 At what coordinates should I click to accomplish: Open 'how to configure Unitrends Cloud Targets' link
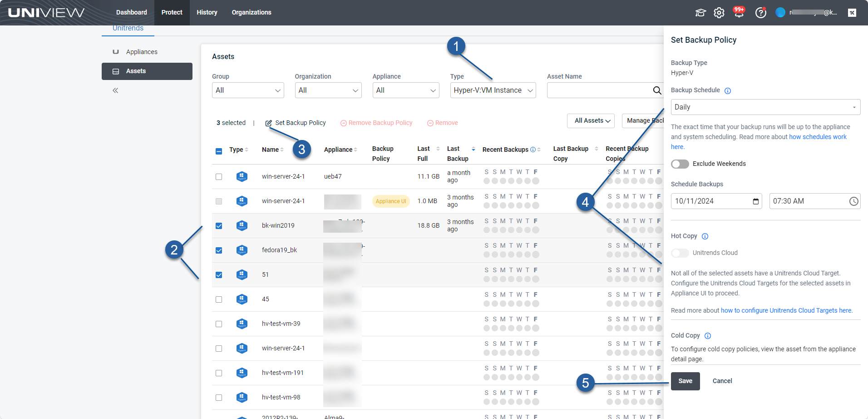coord(787,310)
